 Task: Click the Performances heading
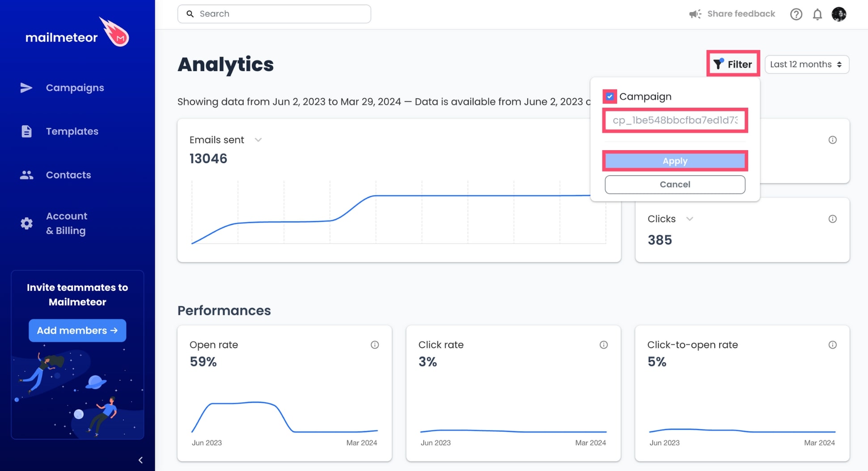pos(224,311)
